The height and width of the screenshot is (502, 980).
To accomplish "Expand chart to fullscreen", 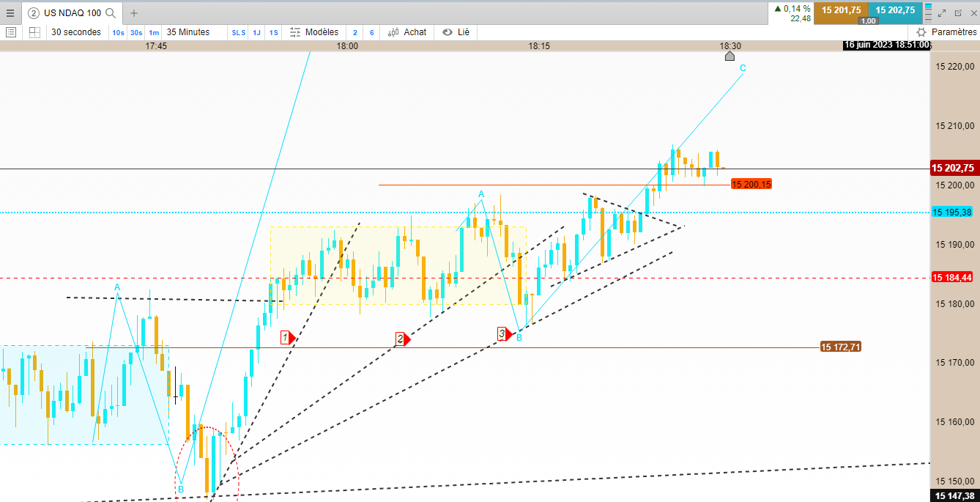I will [x=943, y=12].
